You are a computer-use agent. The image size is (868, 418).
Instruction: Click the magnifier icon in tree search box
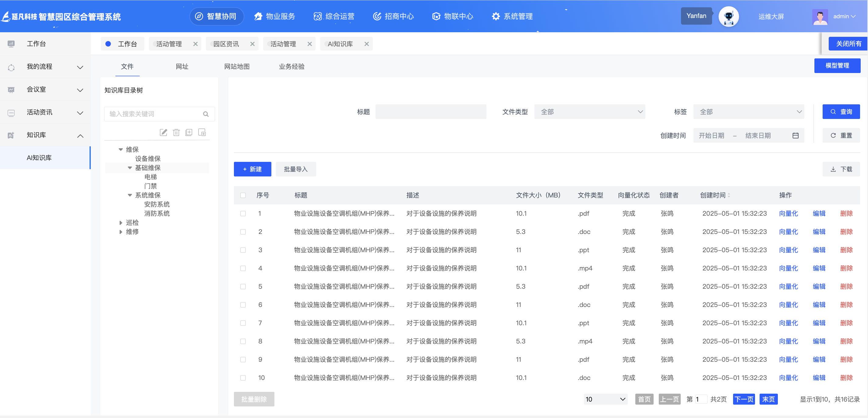point(206,114)
